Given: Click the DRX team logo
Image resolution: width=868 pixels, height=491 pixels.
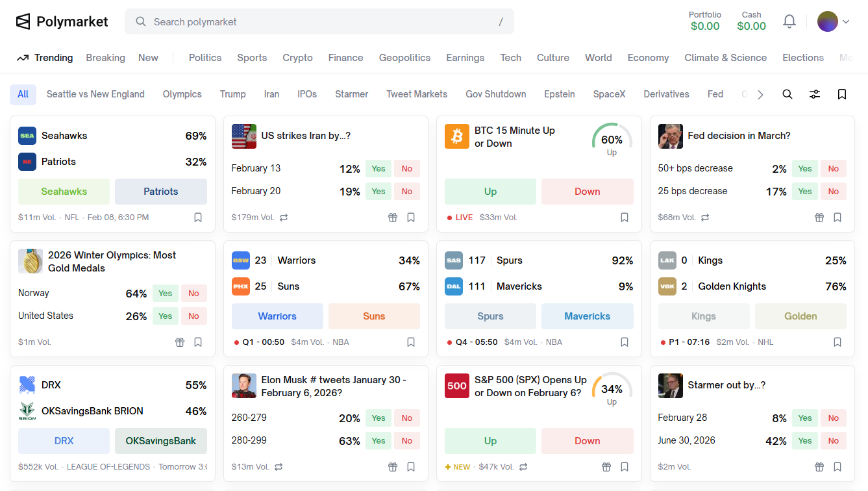Looking at the screenshot, I should [27, 385].
